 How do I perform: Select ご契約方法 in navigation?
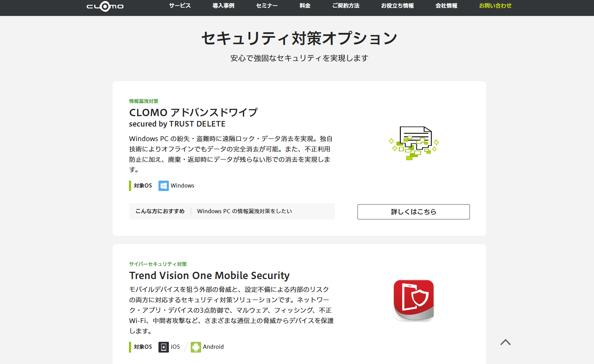pyautogui.click(x=346, y=6)
